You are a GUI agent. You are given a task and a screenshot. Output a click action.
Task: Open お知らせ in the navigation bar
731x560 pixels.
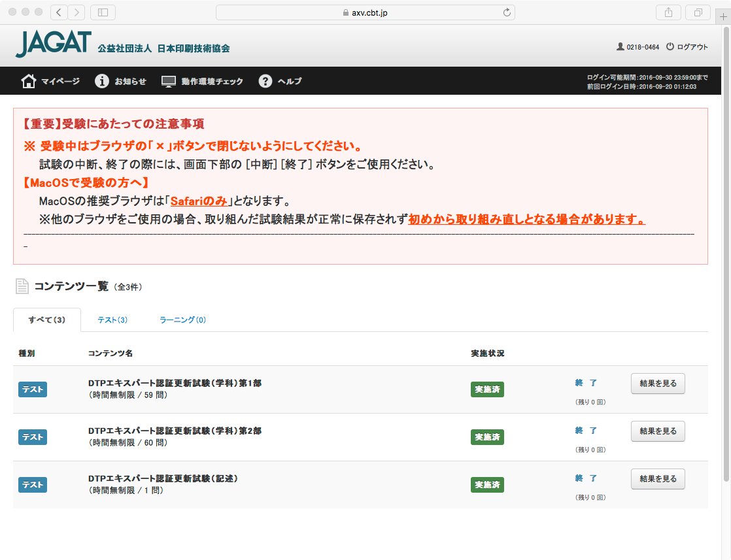130,81
